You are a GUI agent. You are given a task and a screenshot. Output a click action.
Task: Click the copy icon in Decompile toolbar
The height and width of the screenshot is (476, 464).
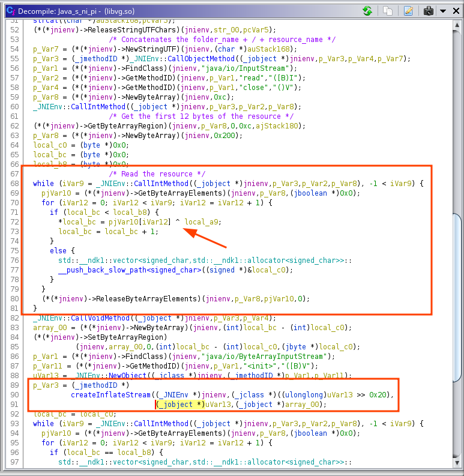pos(388,11)
